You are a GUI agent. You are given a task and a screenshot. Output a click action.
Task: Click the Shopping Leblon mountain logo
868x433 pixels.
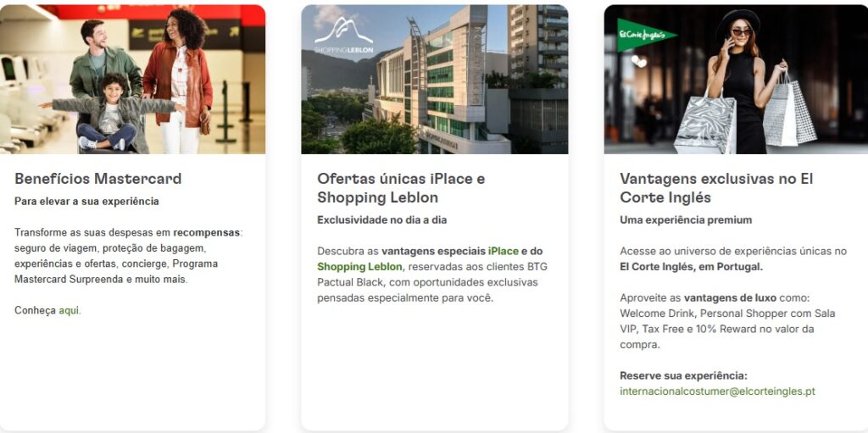[344, 35]
